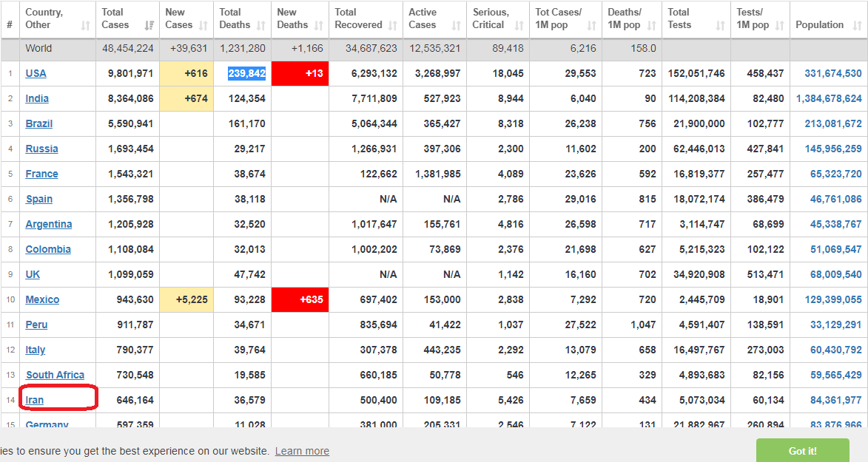Click Peru deaths per million 1,047
Image resolution: width=868 pixels, height=462 pixels.
pyautogui.click(x=643, y=325)
